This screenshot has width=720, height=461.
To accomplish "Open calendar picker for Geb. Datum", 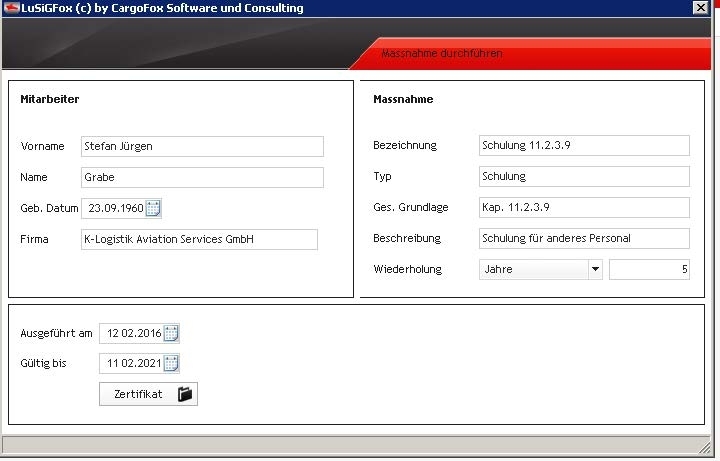I will [153, 208].
